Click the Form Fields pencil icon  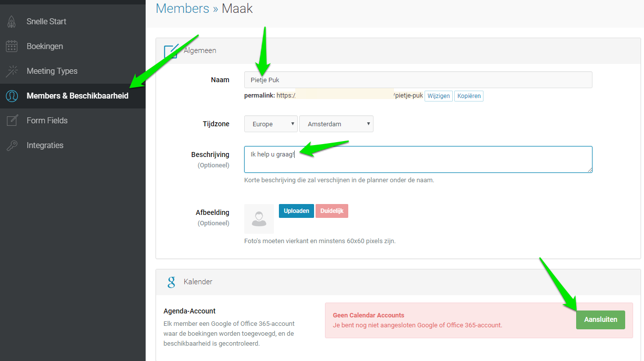pos(11,121)
